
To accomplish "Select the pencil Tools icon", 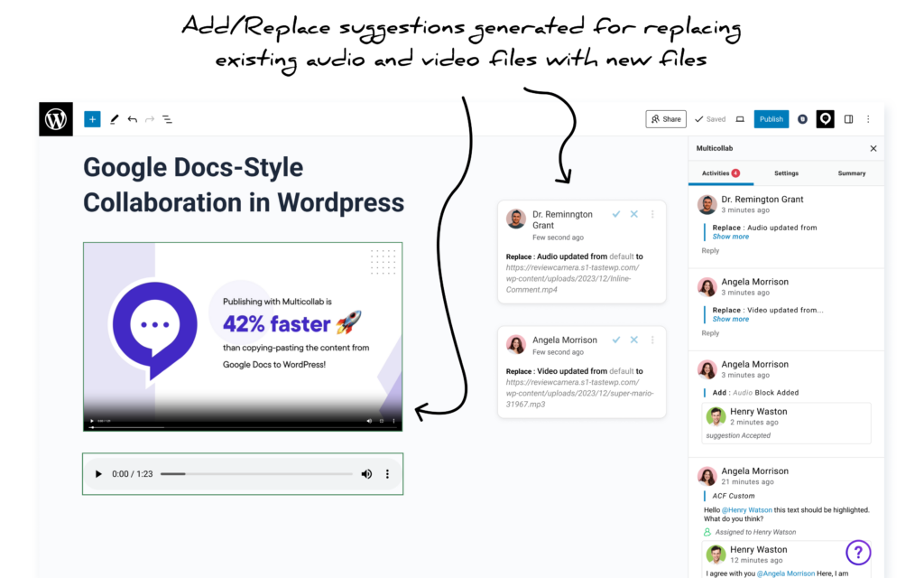I will [x=115, y=119].
